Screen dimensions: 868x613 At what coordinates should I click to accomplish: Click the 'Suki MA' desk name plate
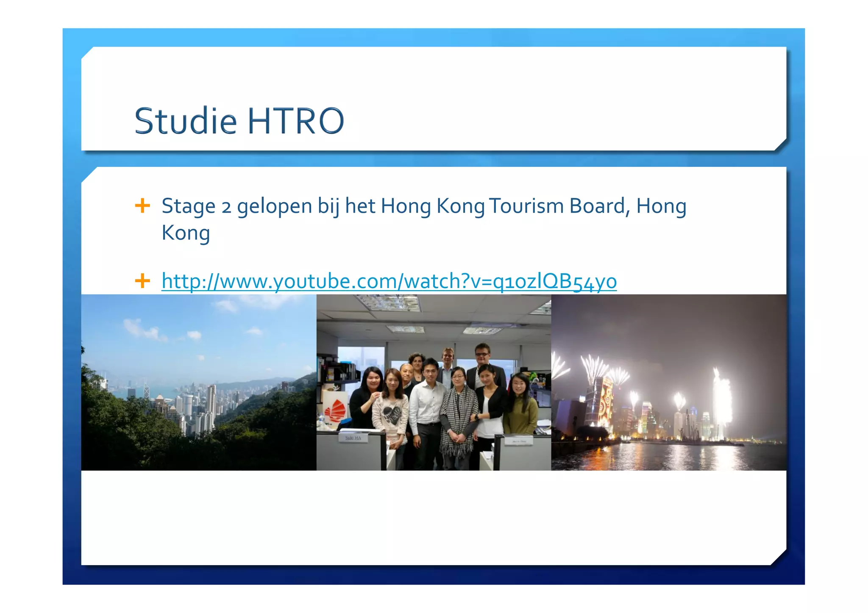pyautogui.click(x=353, y=438)
